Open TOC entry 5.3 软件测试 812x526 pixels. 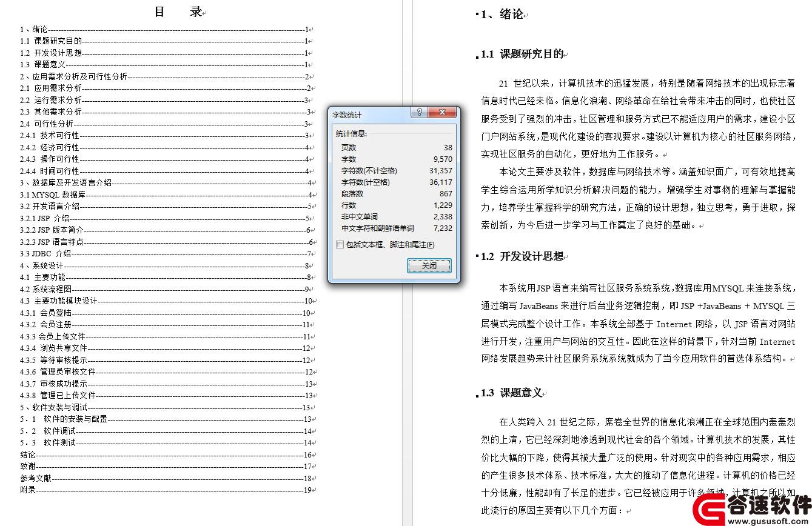[x=168, y=443]
